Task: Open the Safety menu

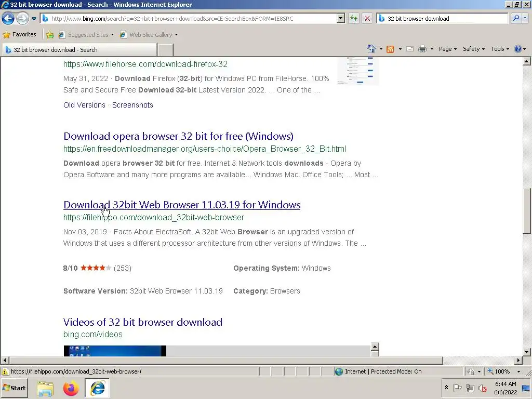Action: click(x=474, y=49)
